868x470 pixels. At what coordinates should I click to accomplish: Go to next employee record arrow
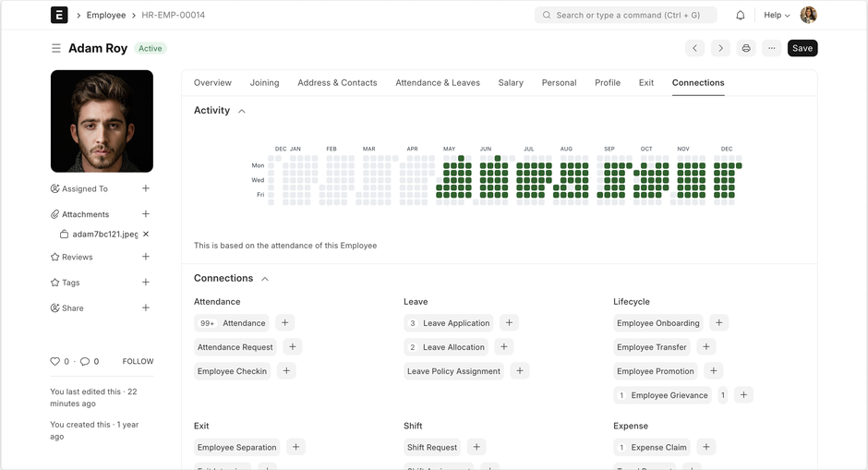(x=720, y=48)
